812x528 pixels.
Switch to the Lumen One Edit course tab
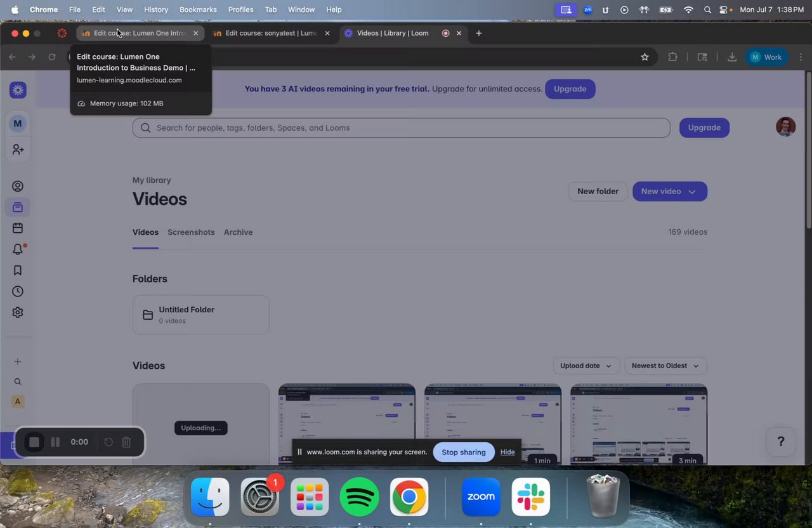(140, 33)
